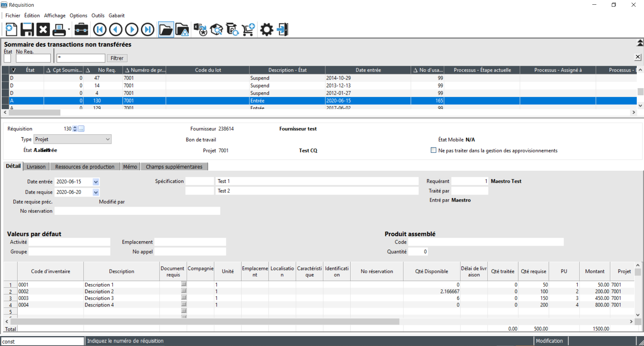Open the Outils menu
644x346 pixels.
click(98, 15)
